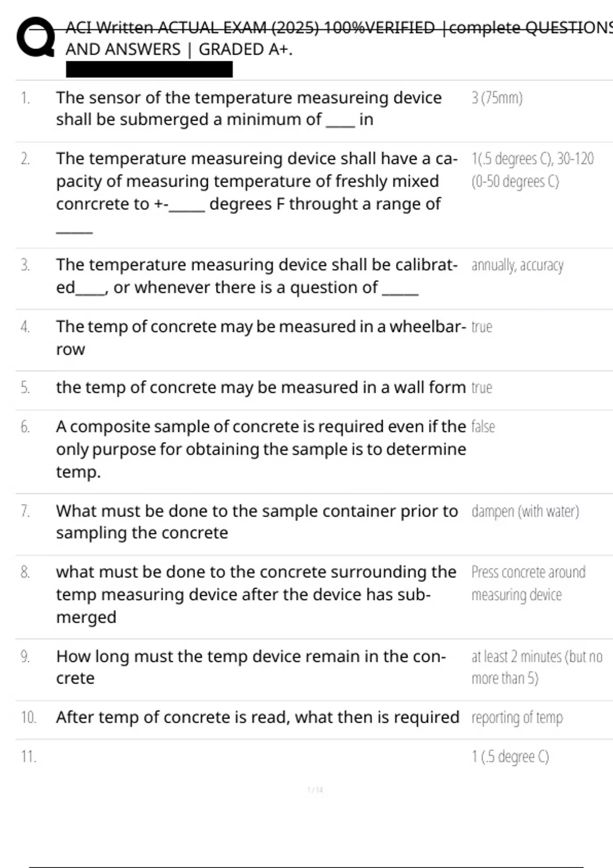Click the "false" answer for composite sample

483,426
